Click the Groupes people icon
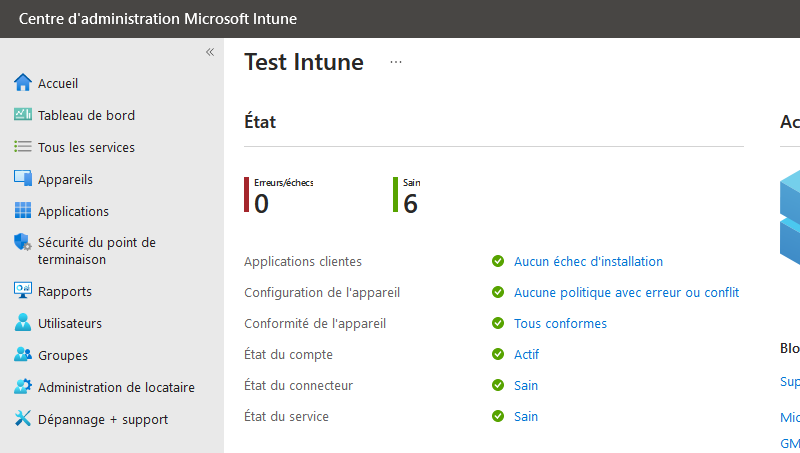This screenshot has width=800, height=453. coord(23,355)
